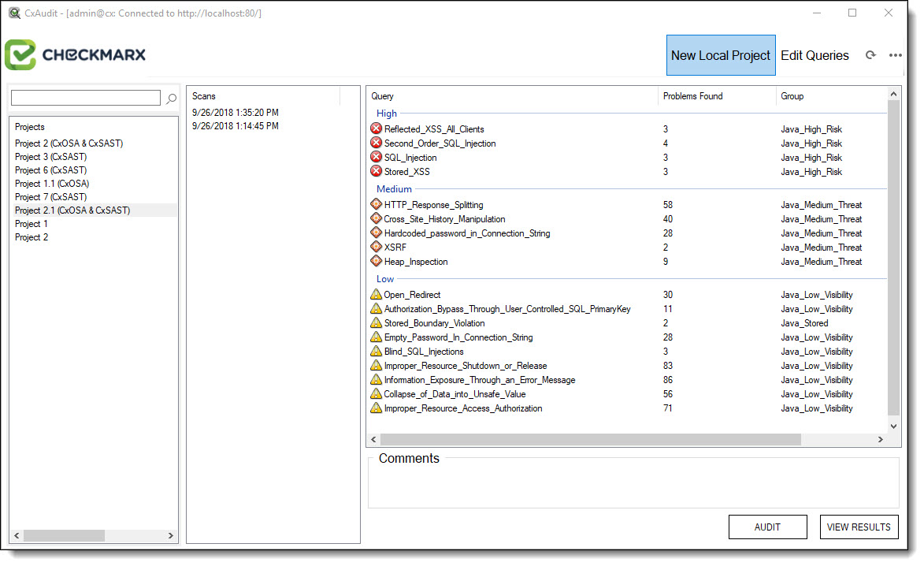Click warning icon for Collapse_of_Data_into_Unsafe_Value
This screenshot has height=566, width=924.
pyautogui.click(x=376, y=393)
